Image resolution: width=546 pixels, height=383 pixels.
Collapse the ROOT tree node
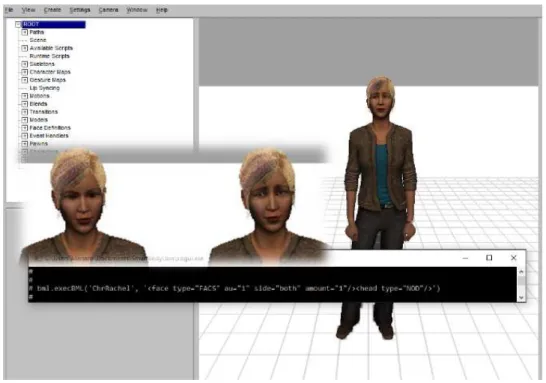(x=18, y=24)
